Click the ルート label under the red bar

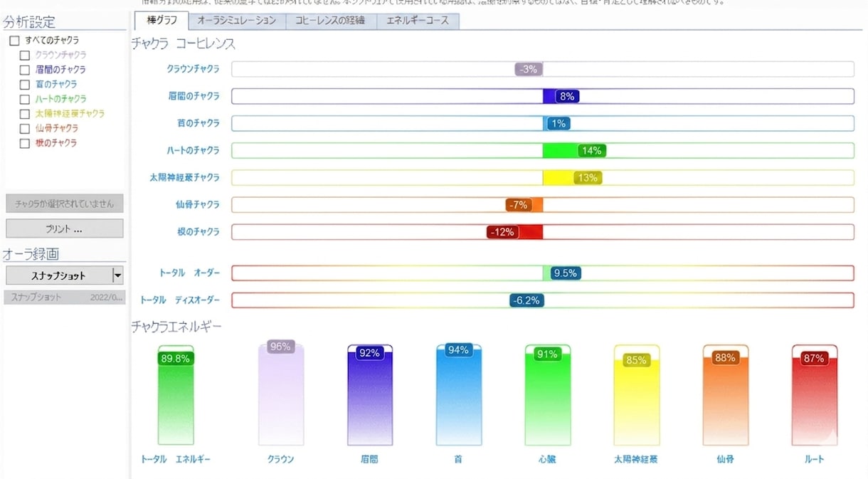815,459
